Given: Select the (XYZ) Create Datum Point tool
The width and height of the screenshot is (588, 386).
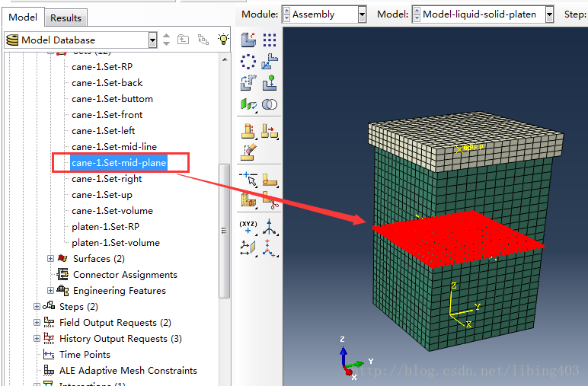Looking at the screenshot, I should [248, 227].
